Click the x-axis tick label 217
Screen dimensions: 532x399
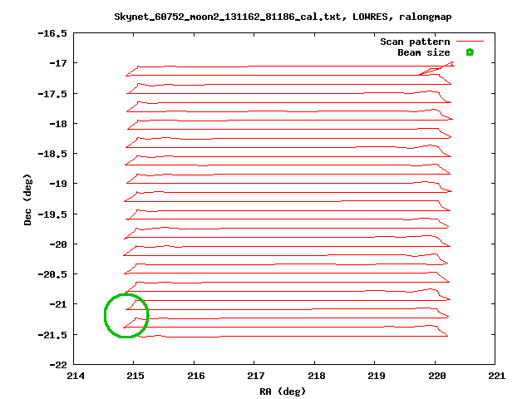click(x=256, y=376)
